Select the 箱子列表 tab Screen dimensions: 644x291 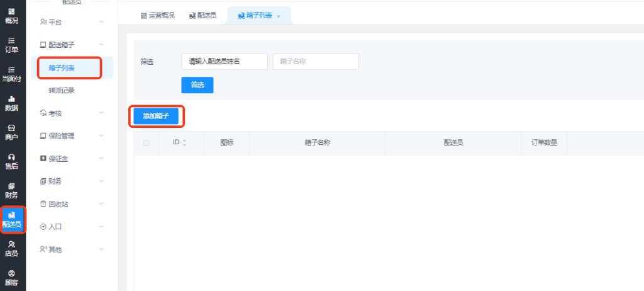point(257,16)
